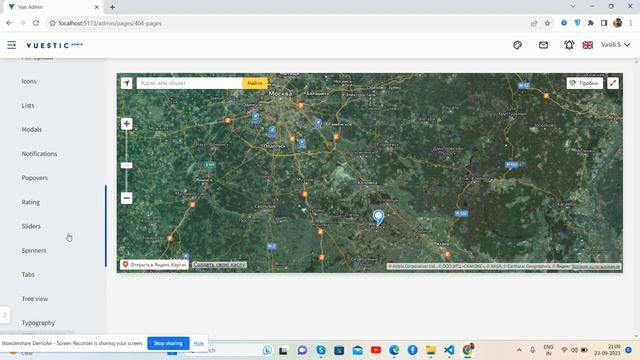The width and height of the screenshot is (640, 360).
Task: Open Tree view in the sidebar
Action: (x=35, y=299)
